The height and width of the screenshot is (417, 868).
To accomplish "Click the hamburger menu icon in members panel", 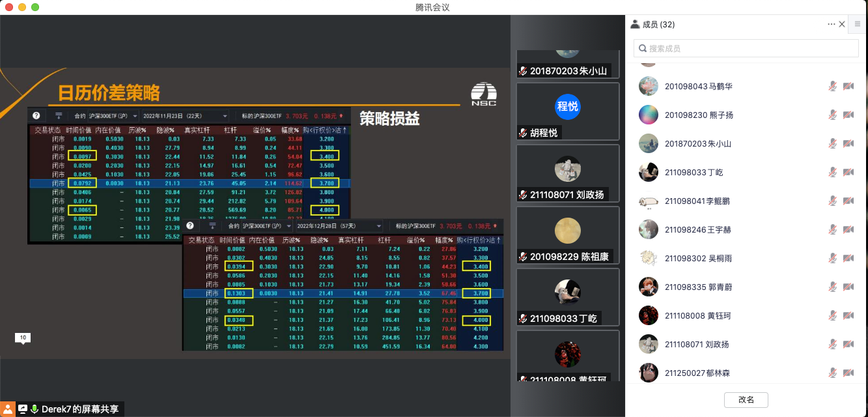I will tap(857, 24).
